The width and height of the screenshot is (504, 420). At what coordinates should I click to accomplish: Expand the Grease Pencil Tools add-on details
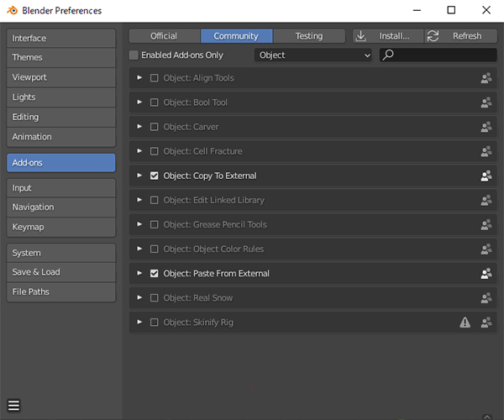coord(139,225)
